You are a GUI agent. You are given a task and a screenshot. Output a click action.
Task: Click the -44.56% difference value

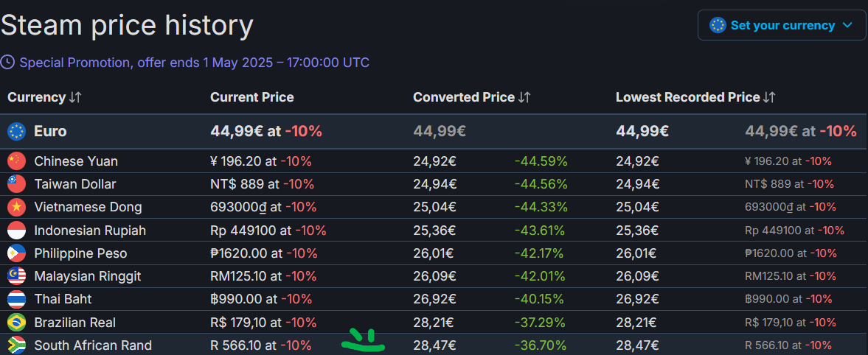[x=541, y=184]
